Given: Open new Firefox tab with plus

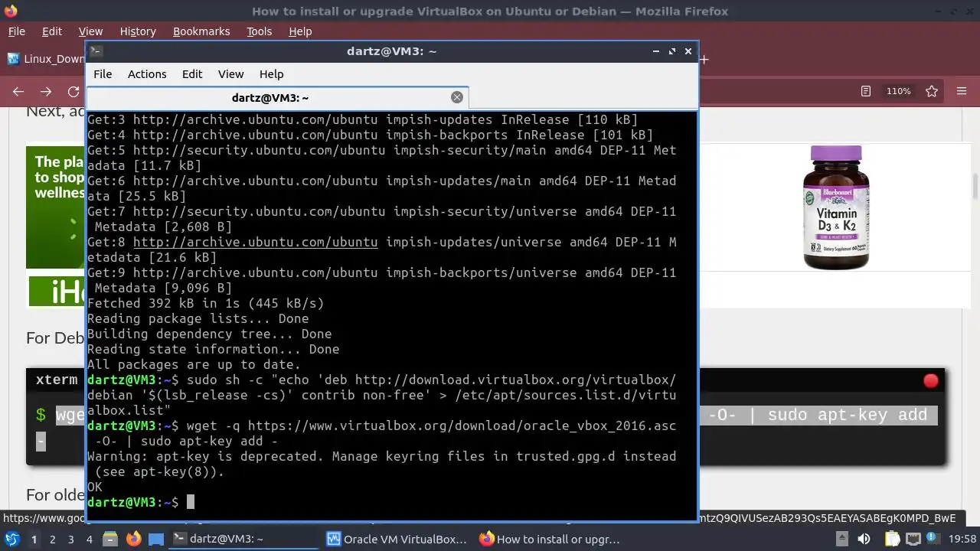Looking at the screenshot, I should 704,59.
